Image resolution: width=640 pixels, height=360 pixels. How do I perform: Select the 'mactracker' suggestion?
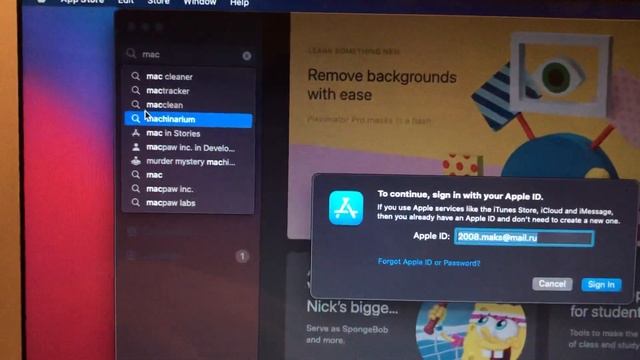pos(188,91)
